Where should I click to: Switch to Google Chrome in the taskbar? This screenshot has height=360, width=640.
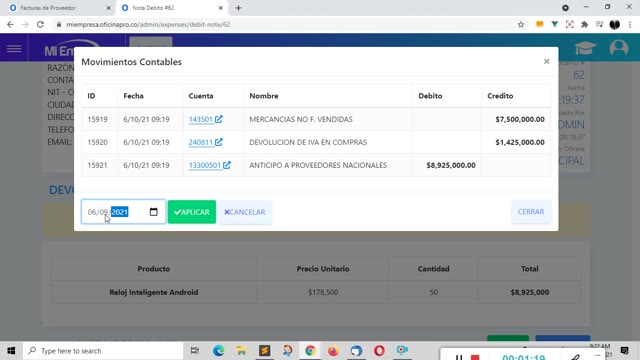[x=310, y=351]
